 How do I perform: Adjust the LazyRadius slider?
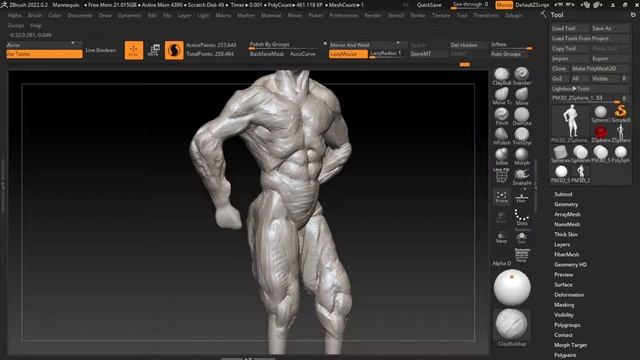coord(387,53)
